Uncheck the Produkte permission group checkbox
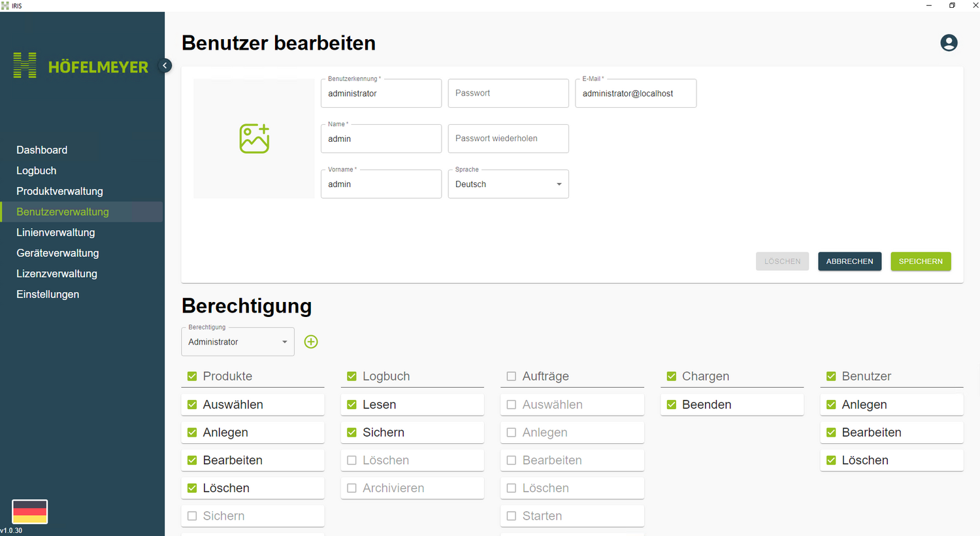Image resolution: width=980 pixels, height=536 pixels. coord(192,377)
